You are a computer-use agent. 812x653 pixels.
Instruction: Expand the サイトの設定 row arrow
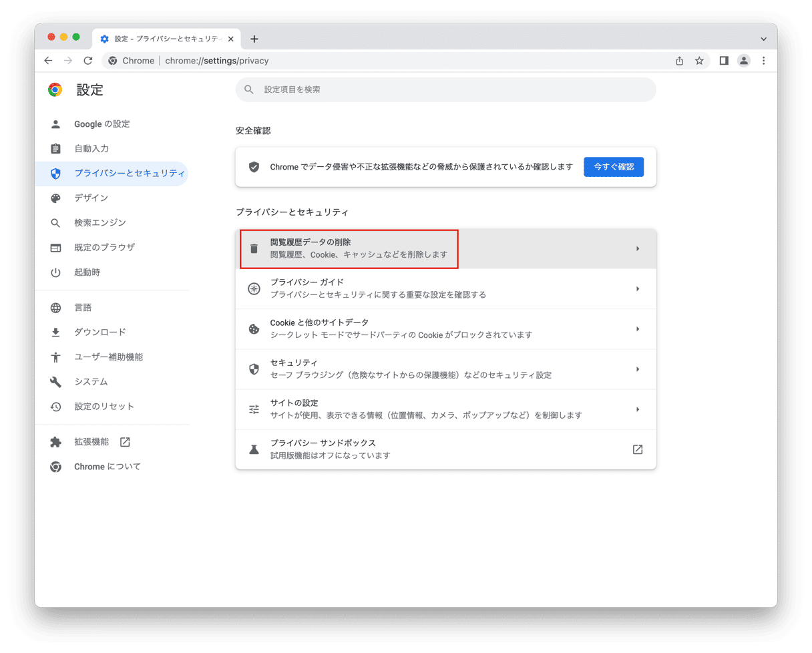[x=637, y=409]
